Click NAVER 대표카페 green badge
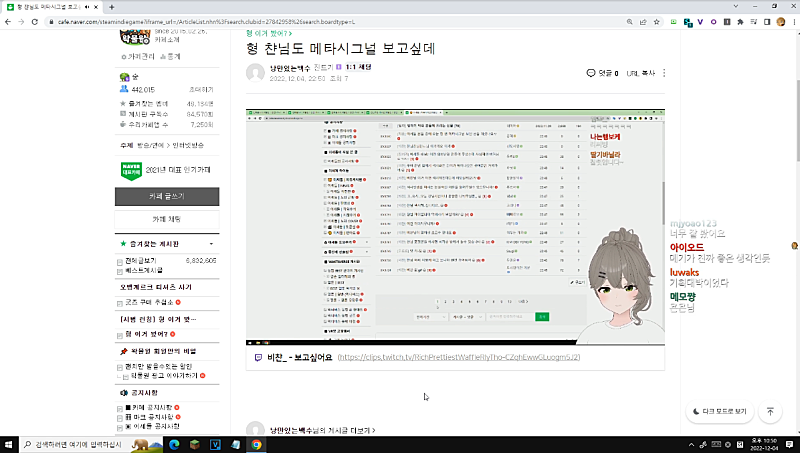800x453 pixels. [x=131, y=171]
